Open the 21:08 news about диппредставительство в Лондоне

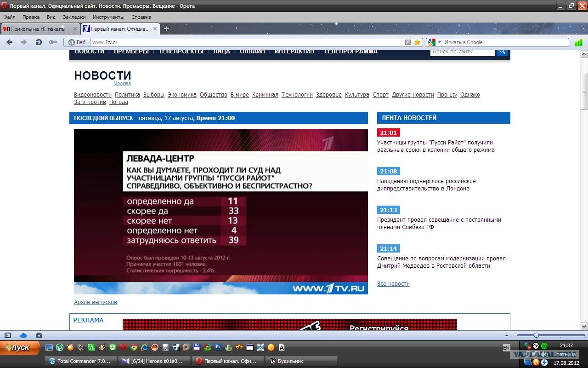[x=426, y=185]
